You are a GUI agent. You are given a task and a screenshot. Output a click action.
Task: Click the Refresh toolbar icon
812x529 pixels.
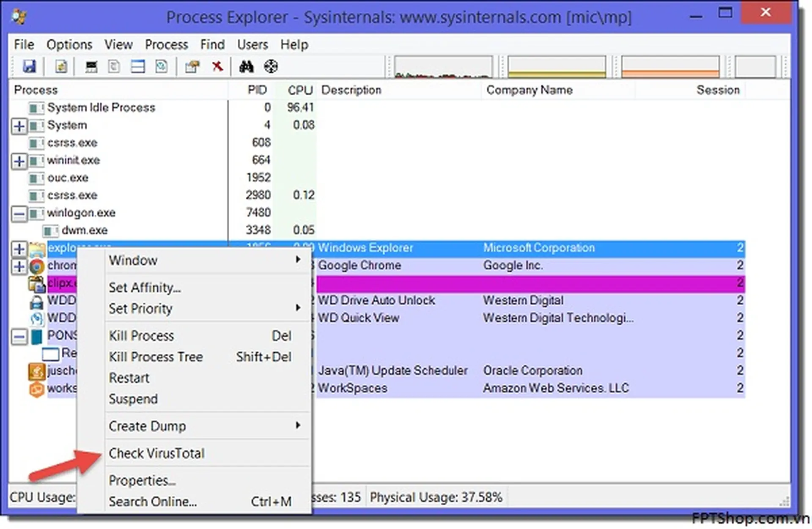click(x=60, y=66)
